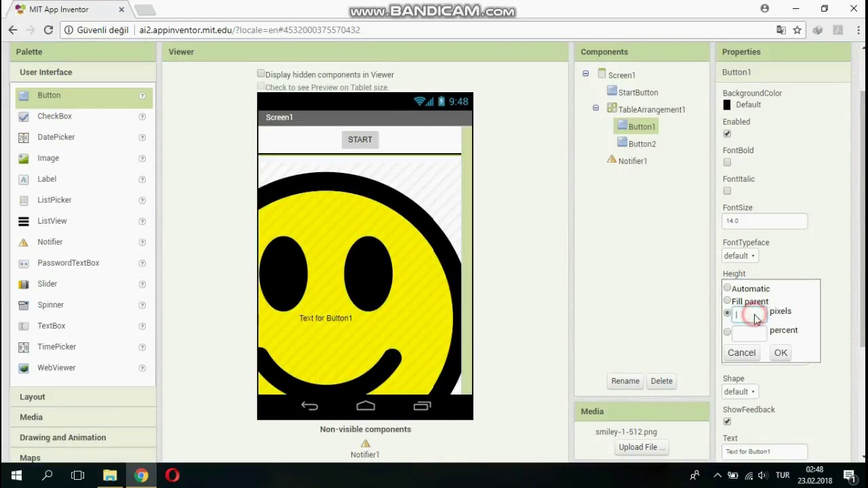This screenshot has height=488, width=868.
Task: Select Button2 in the components tree
Action: (642, 144)
